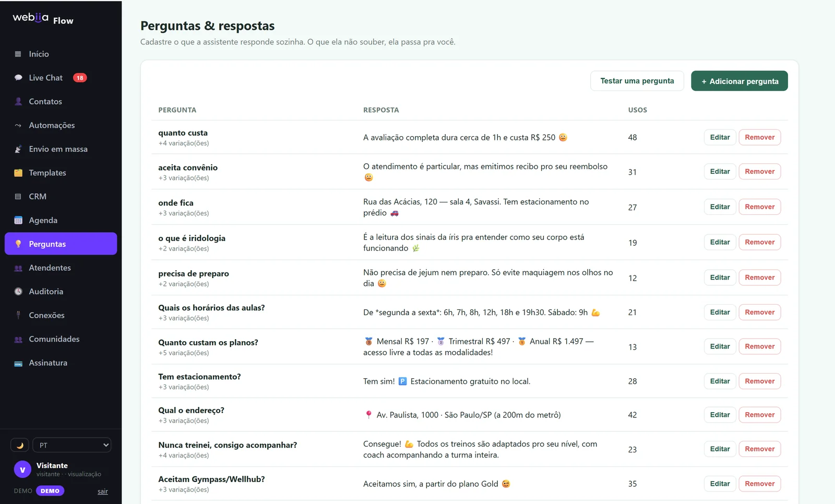Click the webiia Flow logo

pyautogui.click(x=43, y=19)
